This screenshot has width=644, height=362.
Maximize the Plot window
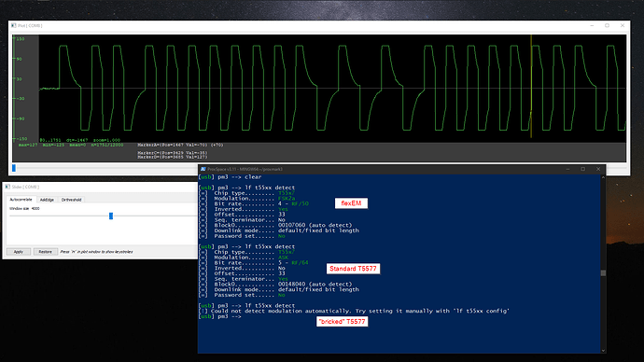point(607,25)
